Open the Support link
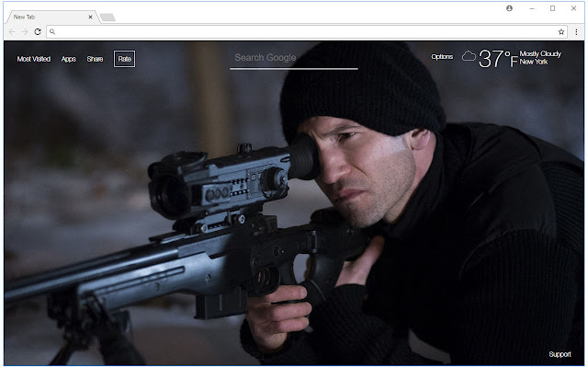The width and height of the screenshot is (588, 368). (x=560, y=354)
